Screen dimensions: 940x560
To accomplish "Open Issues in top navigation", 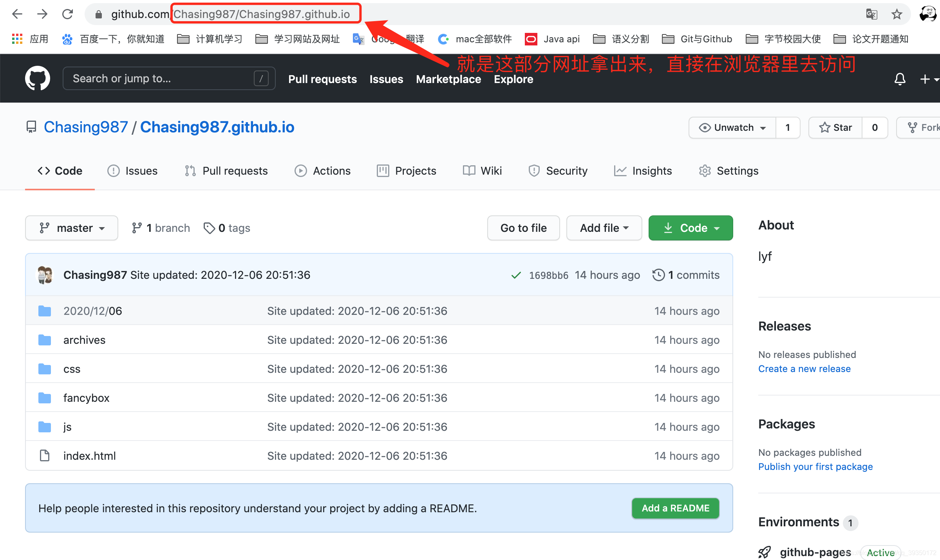I will tap(386, 79).
